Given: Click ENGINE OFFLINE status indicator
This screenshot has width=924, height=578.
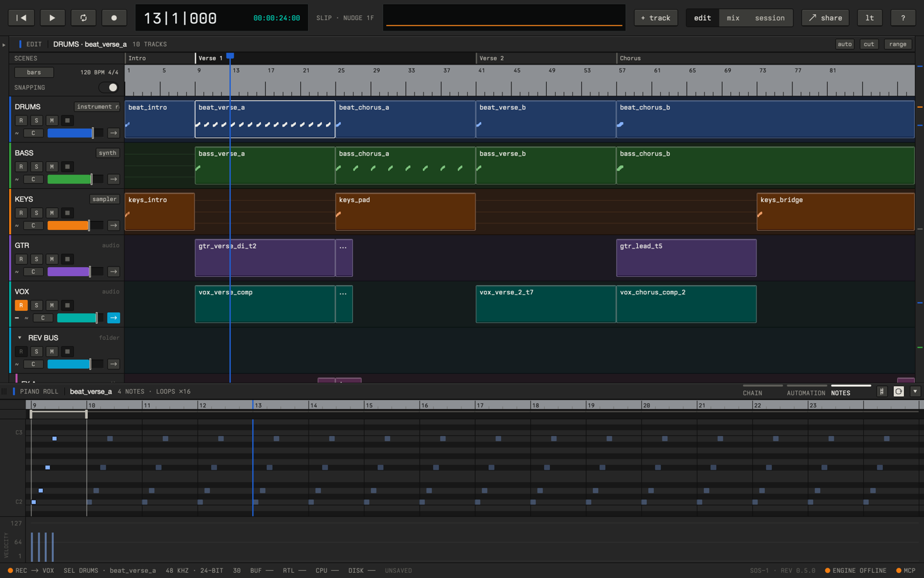Looking at the screenshot, I should coord(855,571).
